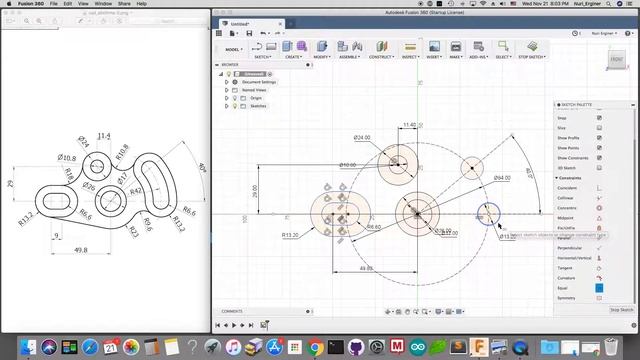Collapse the root component tree node
Screen dimensions: 640x360
[x=221, y=74]
